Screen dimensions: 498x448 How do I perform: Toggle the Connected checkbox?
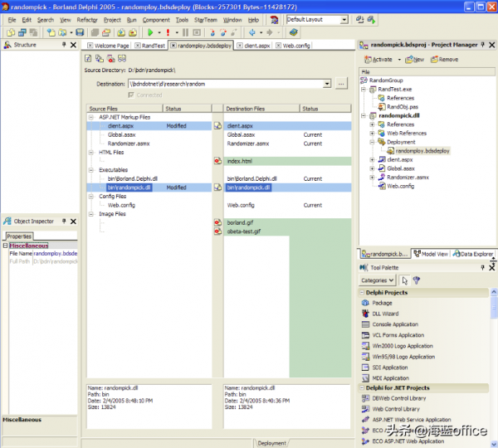tap(129, 95)
